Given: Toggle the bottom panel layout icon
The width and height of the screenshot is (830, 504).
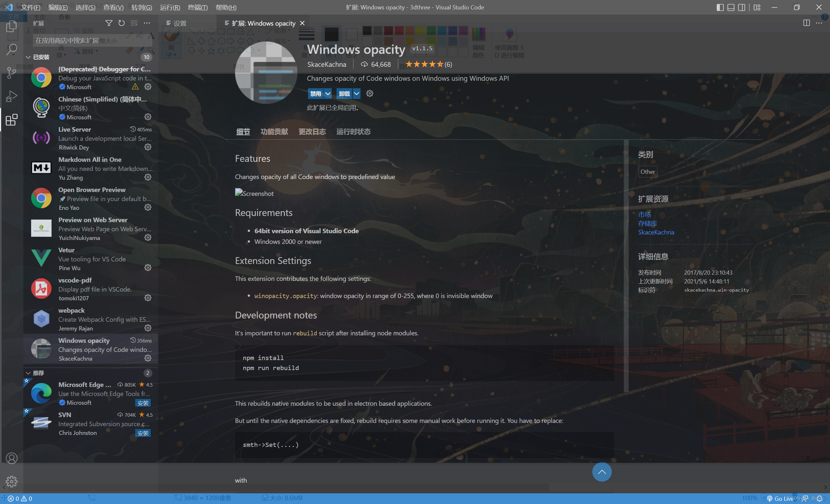Looking at the screenshot, I should click(731, 7).
